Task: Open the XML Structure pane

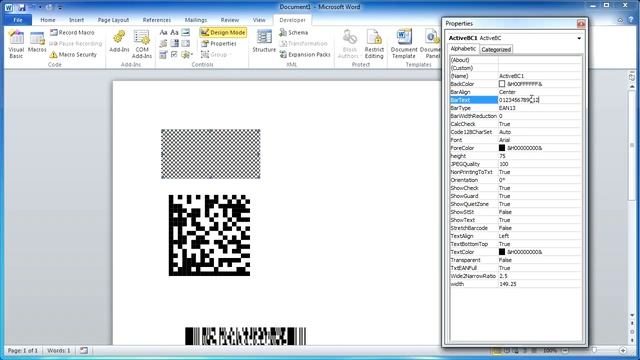Action: [264, 41]
